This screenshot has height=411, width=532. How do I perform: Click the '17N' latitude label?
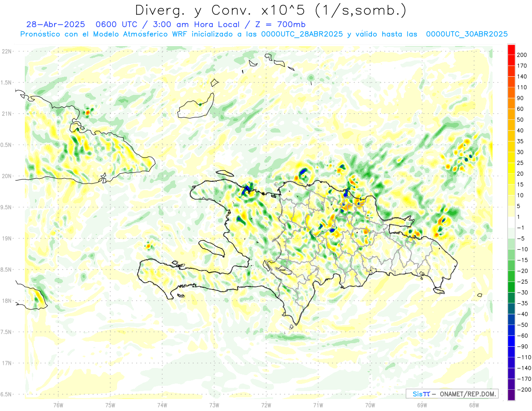coord(7,363)
